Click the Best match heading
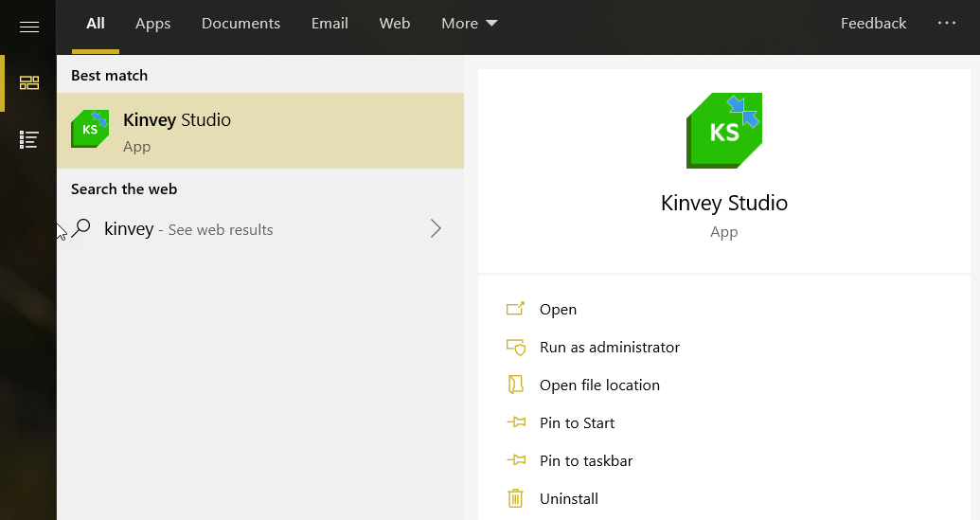This screenshot has height=520, width=980. (x=110, y=76)
